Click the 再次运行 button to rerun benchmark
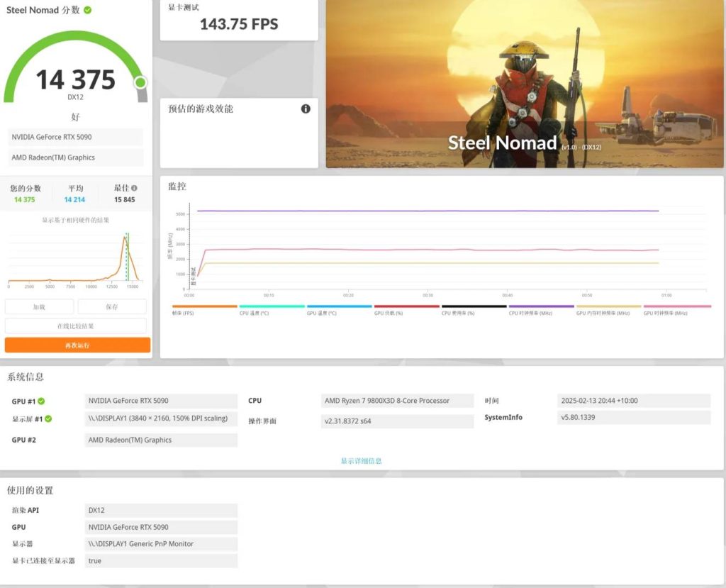726x588 pixels. pyautogui.click(x=77, y=343)
